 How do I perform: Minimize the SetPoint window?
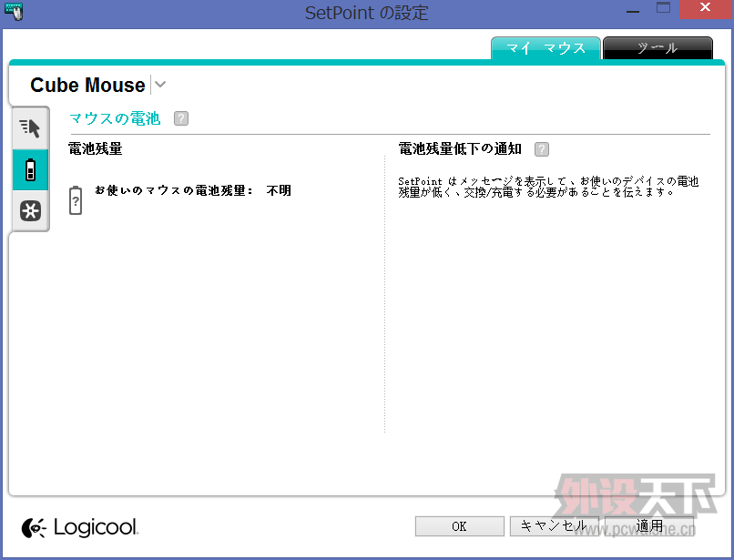coord(632,10)
